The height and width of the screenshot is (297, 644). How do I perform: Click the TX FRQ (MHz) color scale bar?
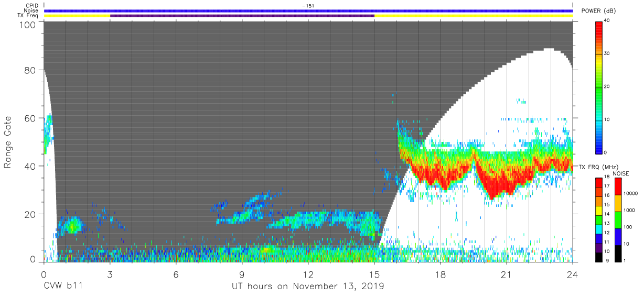(x=598, y=219)
